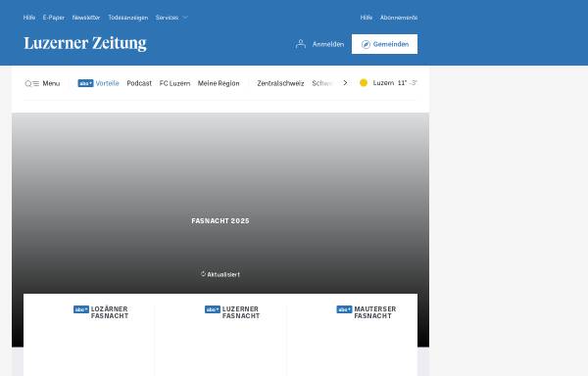This screenshot has width=588, height=376.
Task: Click the first Hilfe link in top bar
Action: click(x=29, y=18)
